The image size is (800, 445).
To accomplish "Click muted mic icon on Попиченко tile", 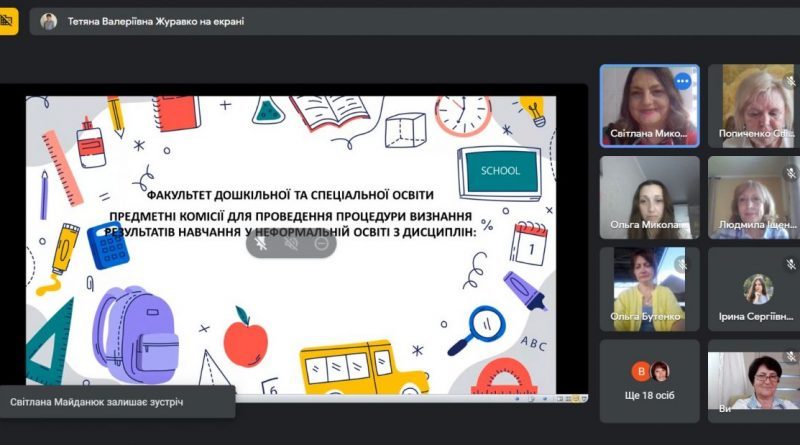I will tap(790, 81).
